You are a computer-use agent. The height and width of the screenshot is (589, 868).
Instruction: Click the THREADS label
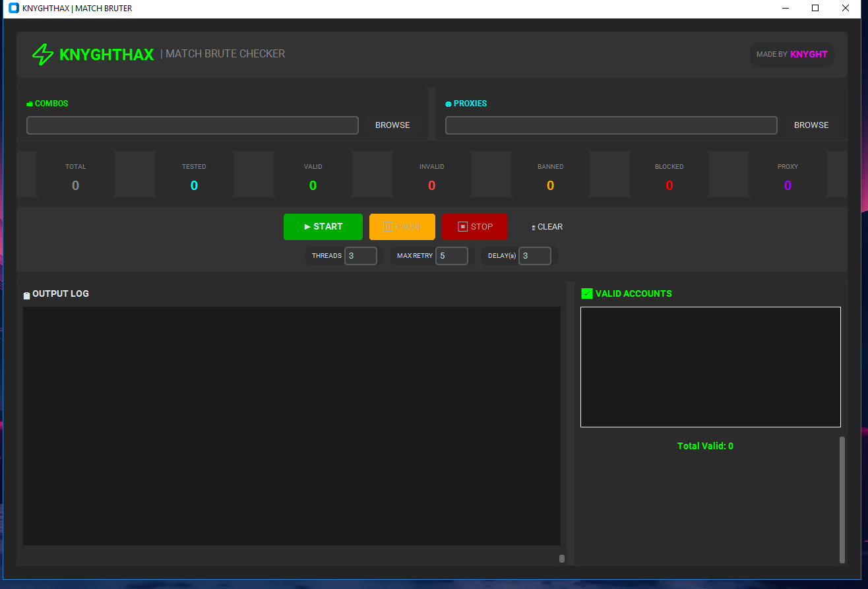tap(327, 256)
